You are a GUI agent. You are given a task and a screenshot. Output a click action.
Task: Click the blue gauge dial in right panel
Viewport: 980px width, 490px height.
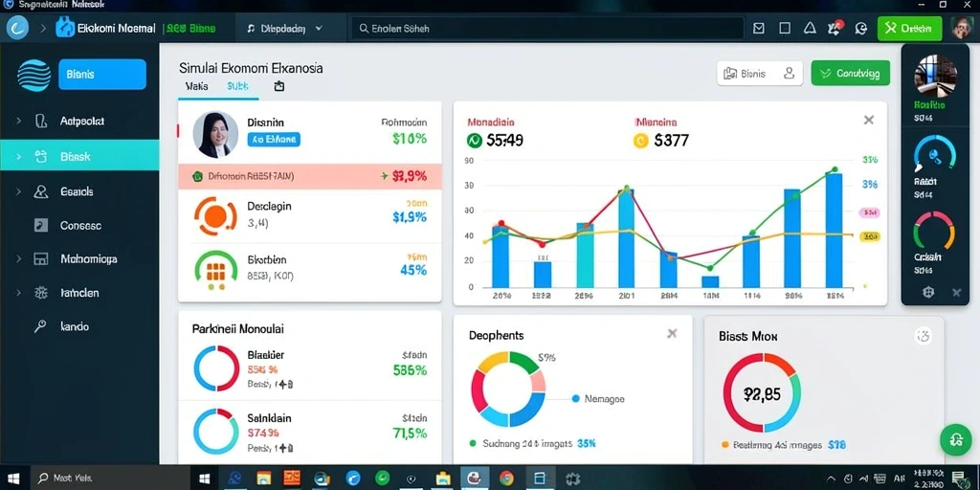(x=935, y=154)
